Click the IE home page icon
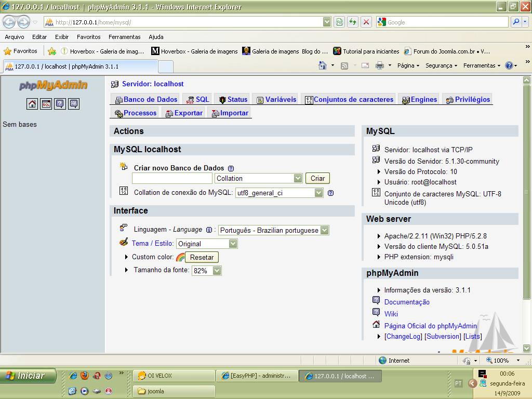This screenshot has height=399, width=532. 323,65
